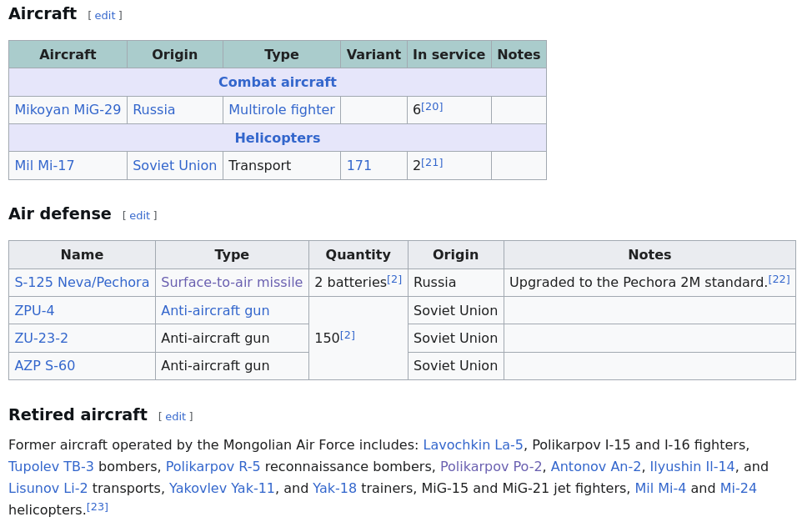Edit the Aircraft section
This screenshot has height=532, width=807.
coord(105,16)
